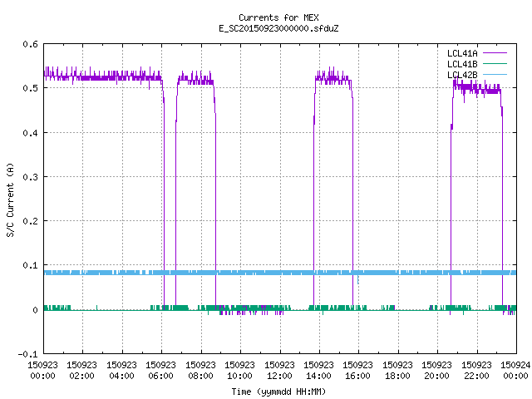
Task: Click the 150923 14:00 x-axis tick label
Action: coord(319,370)
